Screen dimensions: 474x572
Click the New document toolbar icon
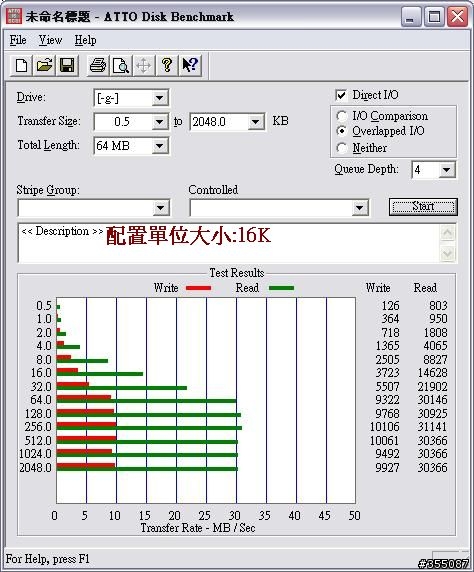21,65
